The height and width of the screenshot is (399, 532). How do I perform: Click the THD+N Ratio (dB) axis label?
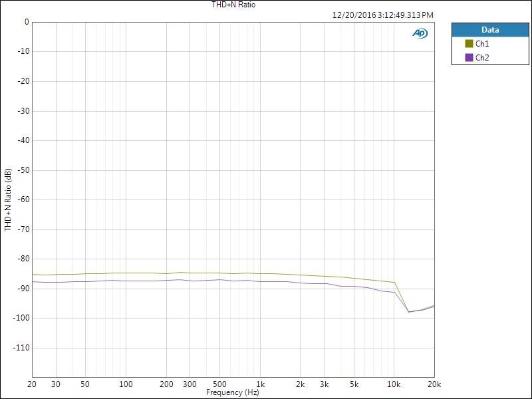pos(8,200)
